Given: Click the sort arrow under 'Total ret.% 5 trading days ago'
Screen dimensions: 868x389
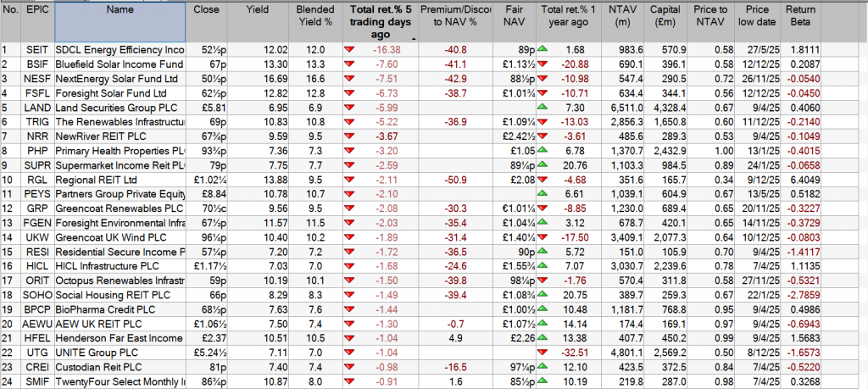Looking at the screenshot, I should (x=412, y=38).
